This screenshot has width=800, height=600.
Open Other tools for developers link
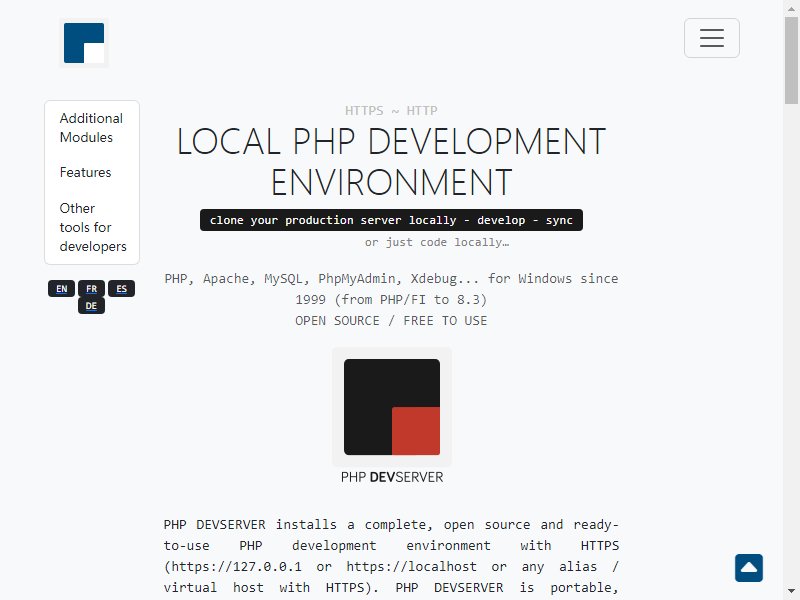point(93,227)
